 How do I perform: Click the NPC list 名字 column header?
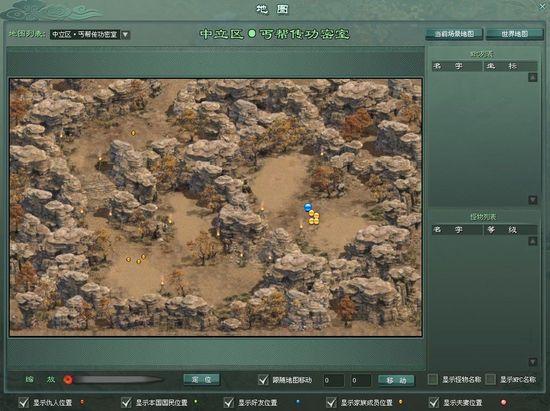pos(456,66)
